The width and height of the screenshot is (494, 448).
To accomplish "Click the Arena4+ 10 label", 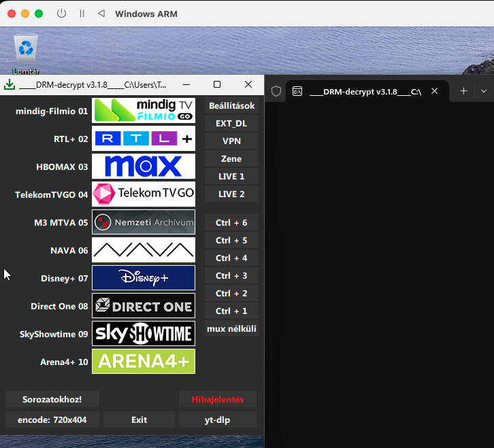I will click(x=64, y=362).
